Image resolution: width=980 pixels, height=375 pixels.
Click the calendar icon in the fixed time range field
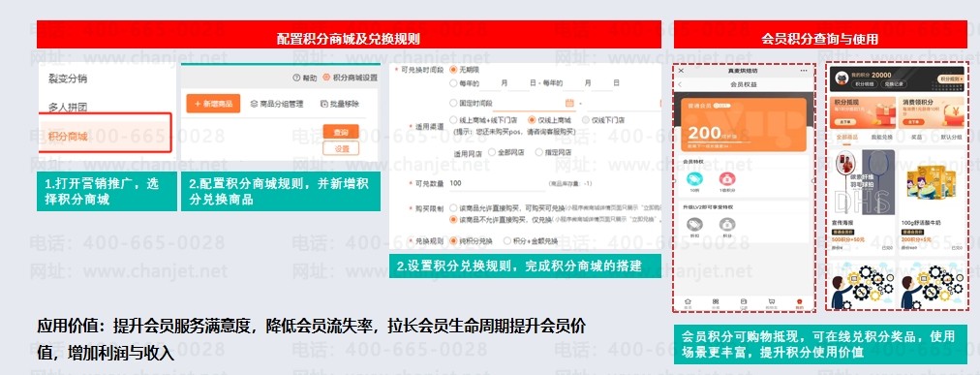569,103
